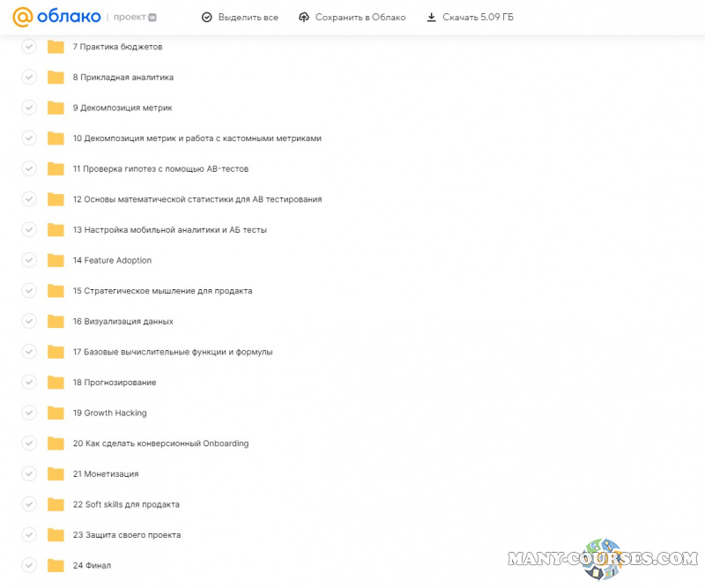Select checkbox for 8 Прикладная аналитика

(29, 78)
